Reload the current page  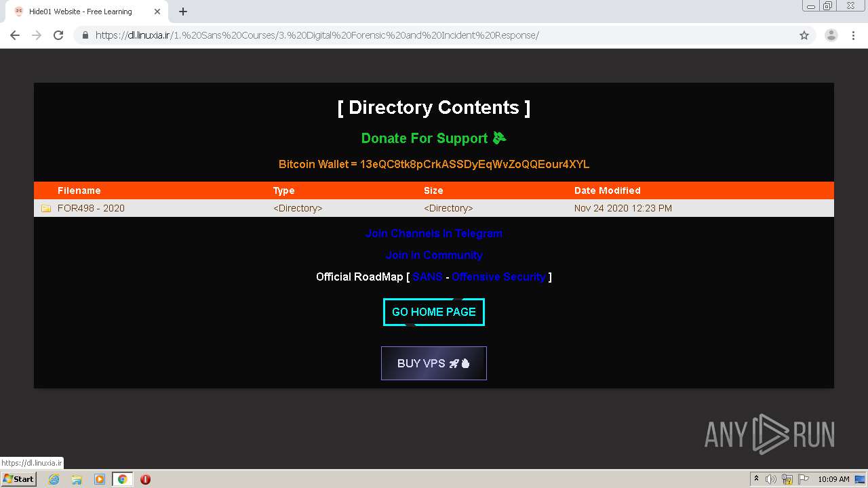(x=58, y=35)
